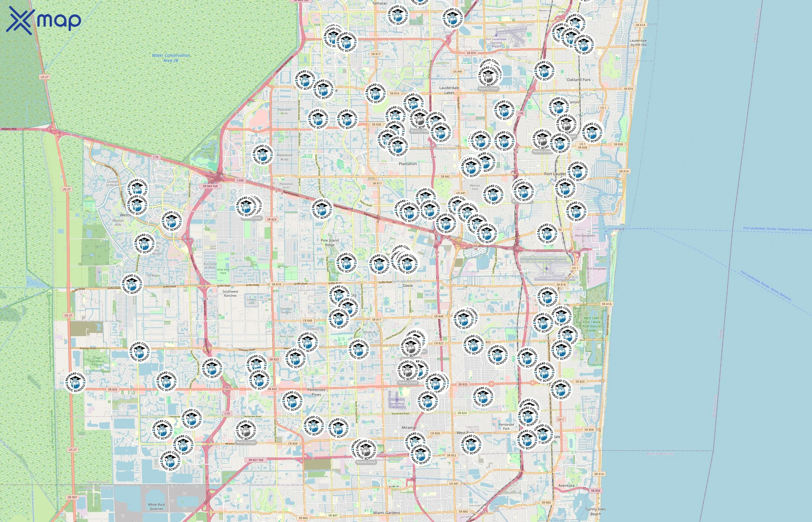Click the West Lake Park nature center label
This screenshot has width=812, height=522.
[x=591, y=324]
